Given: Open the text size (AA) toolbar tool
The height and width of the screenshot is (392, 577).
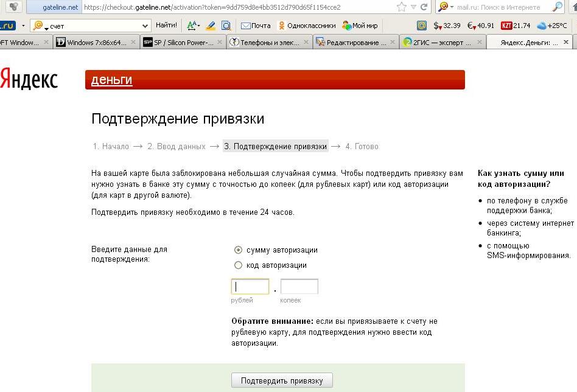Looking at the screenshot, I should pyautogui.click(x=193, y=26).
